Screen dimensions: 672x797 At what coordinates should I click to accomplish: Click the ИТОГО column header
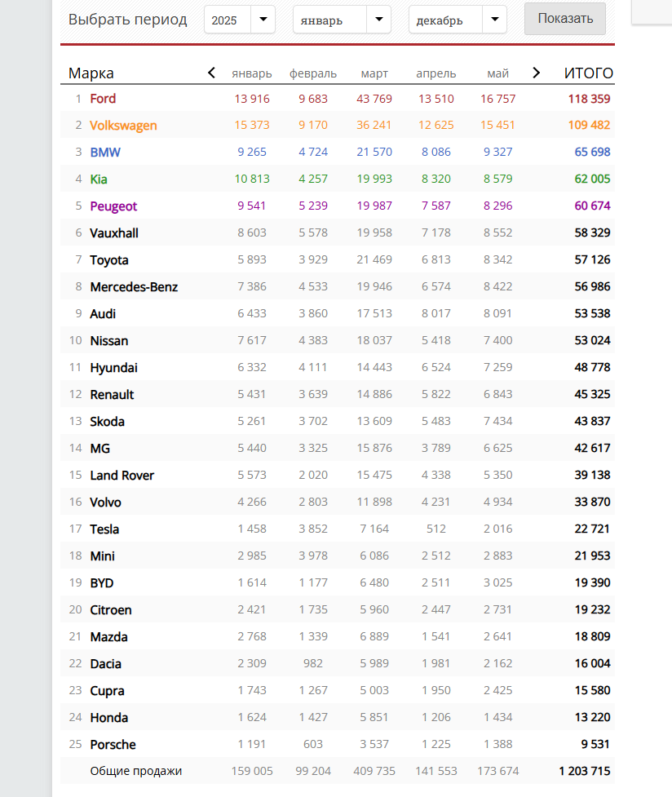[589, 73]
